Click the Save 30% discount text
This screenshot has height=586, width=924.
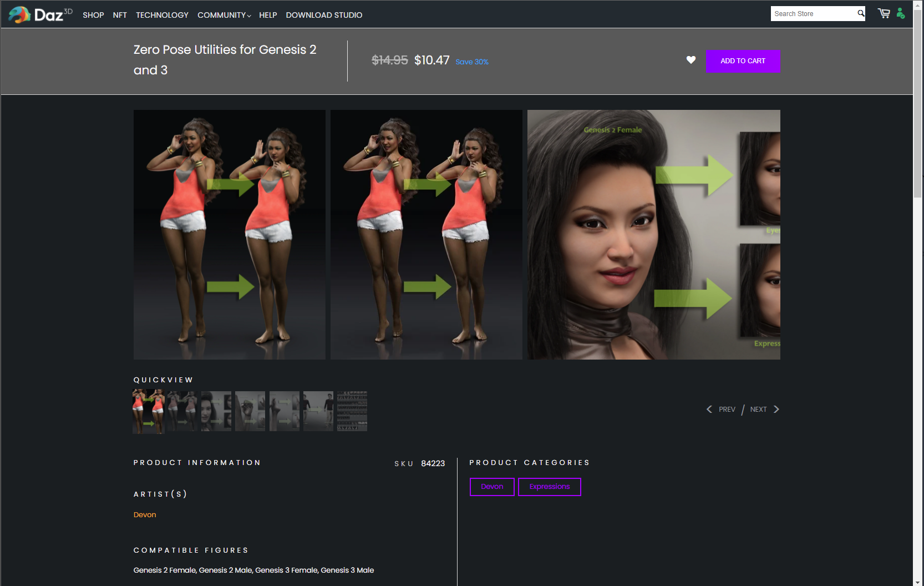point(472,62)
